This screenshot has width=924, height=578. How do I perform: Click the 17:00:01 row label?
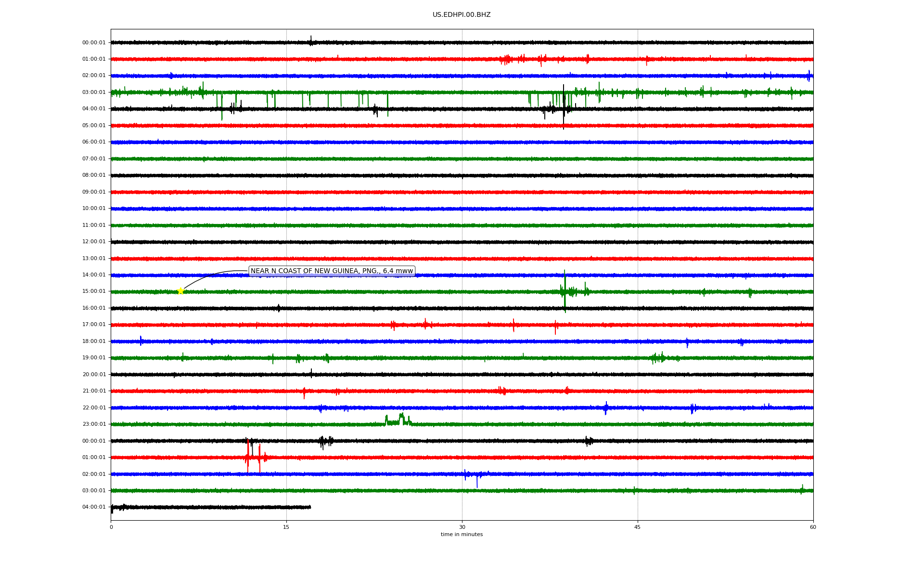94,325
